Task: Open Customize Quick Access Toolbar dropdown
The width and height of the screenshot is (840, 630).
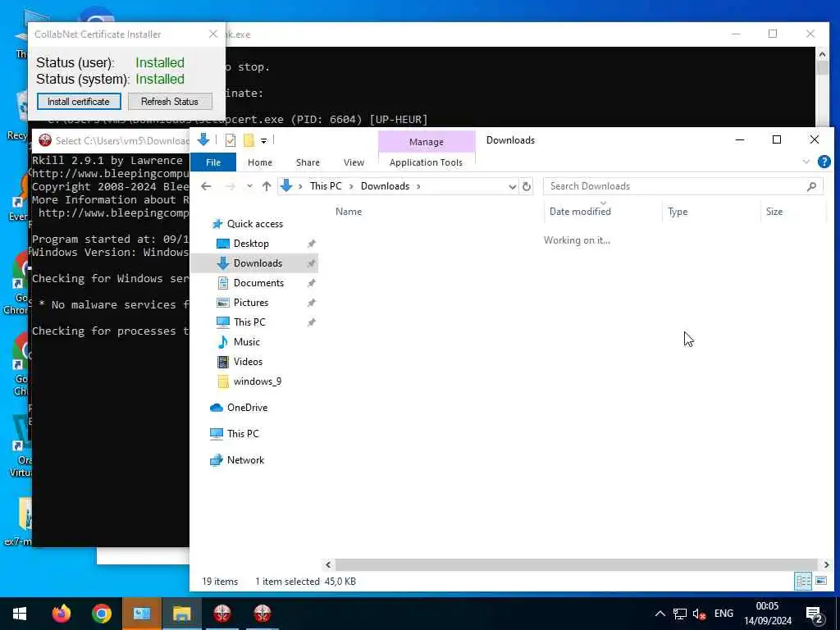Action: coord(263,141)
